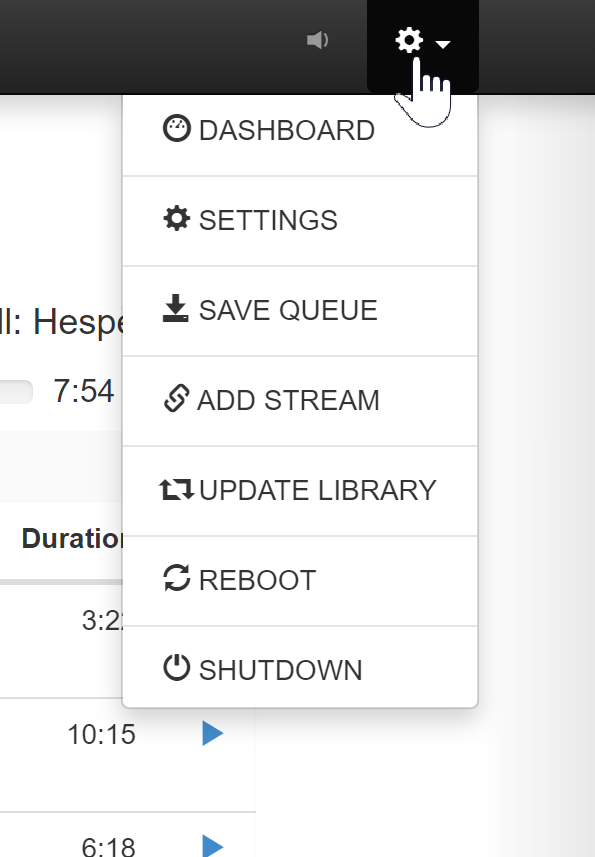Click the power icon beside Shutdown
Viewport: 595px width, 857px height.
click(x=176, y=667)
